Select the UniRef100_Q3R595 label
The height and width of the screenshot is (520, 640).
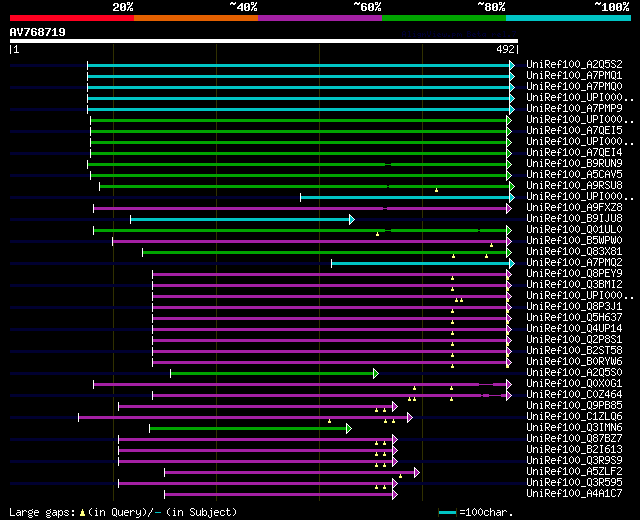(x=574, y=483)
